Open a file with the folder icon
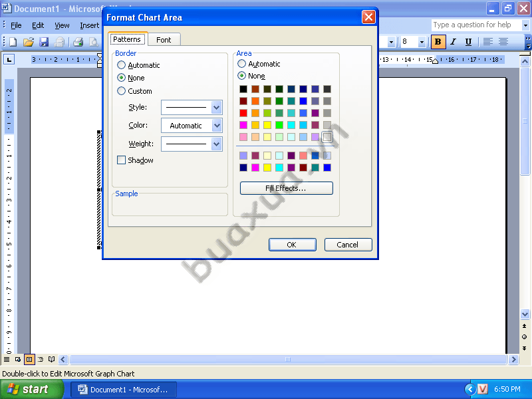The image size is (532, 399). click(x=29, y=42)
